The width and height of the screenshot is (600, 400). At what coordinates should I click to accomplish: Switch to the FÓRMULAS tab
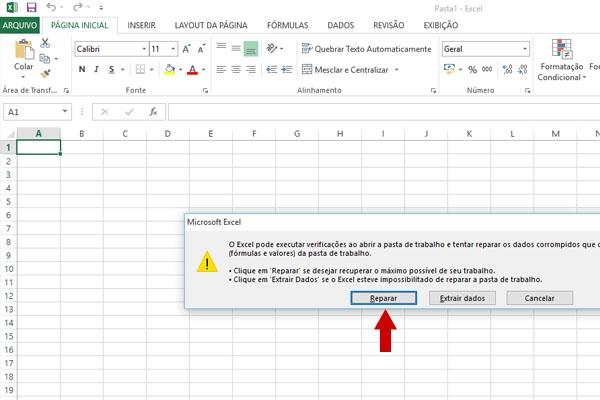pyautogui.click(x=287, y=25)
